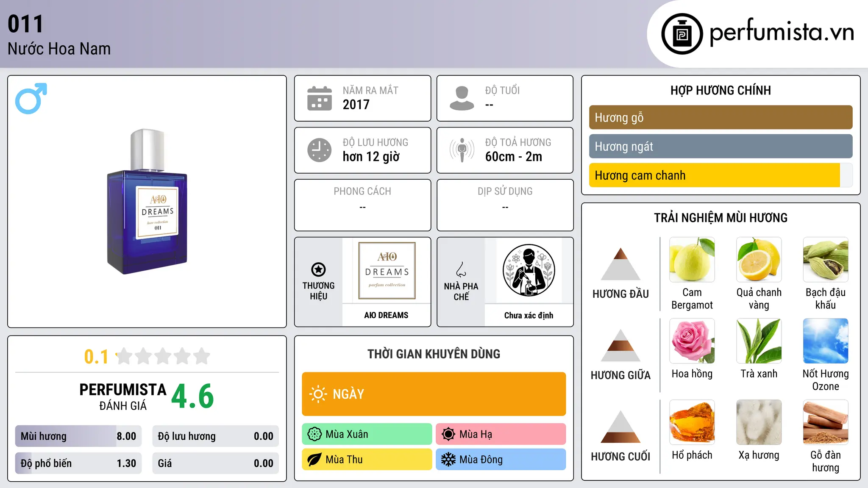Select the Bạch đậu khấu note image
The image size is (868, 488).
click(x=825, y=259)
